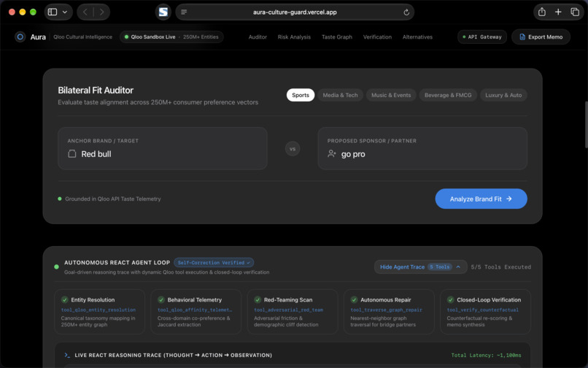Screen dimensions: 588x368
Task: Open the Auditor nav item
Action: (x=258, y=37)
